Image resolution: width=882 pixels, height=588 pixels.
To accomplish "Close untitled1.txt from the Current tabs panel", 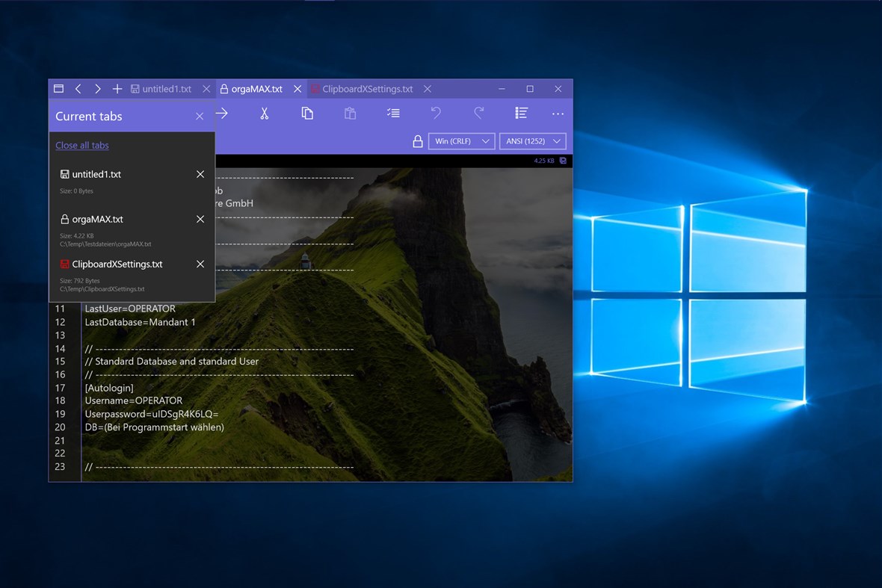I will click(200, 174).
